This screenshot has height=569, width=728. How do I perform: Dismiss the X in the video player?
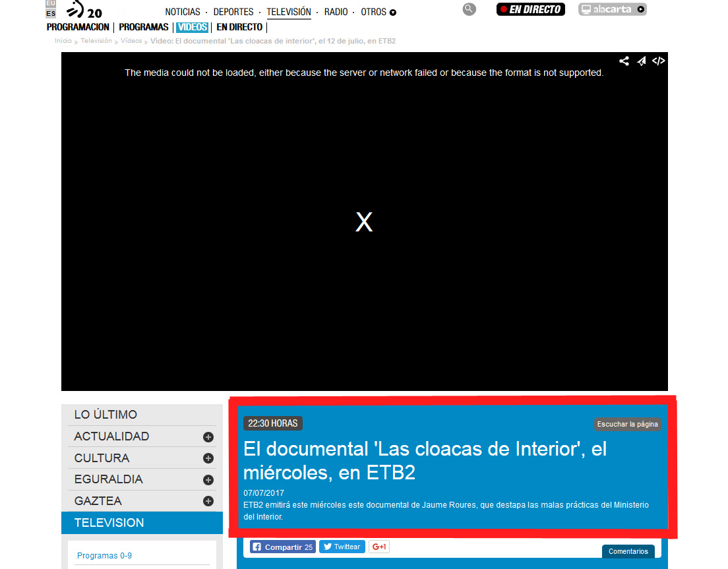[x=364, y=222]
